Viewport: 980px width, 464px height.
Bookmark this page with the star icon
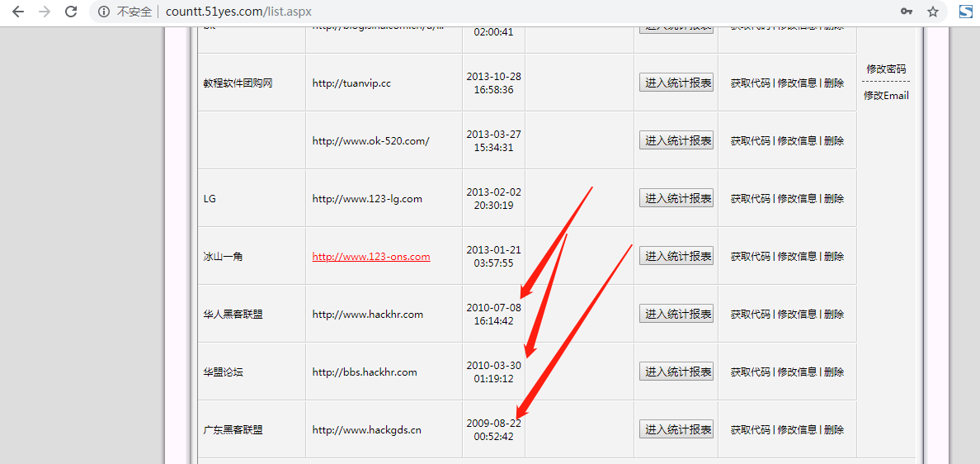point(933,12)
